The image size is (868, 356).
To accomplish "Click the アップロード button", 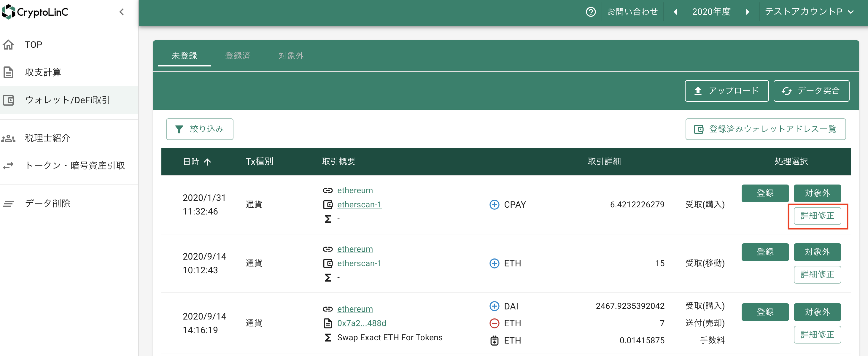I will [726, 91].
